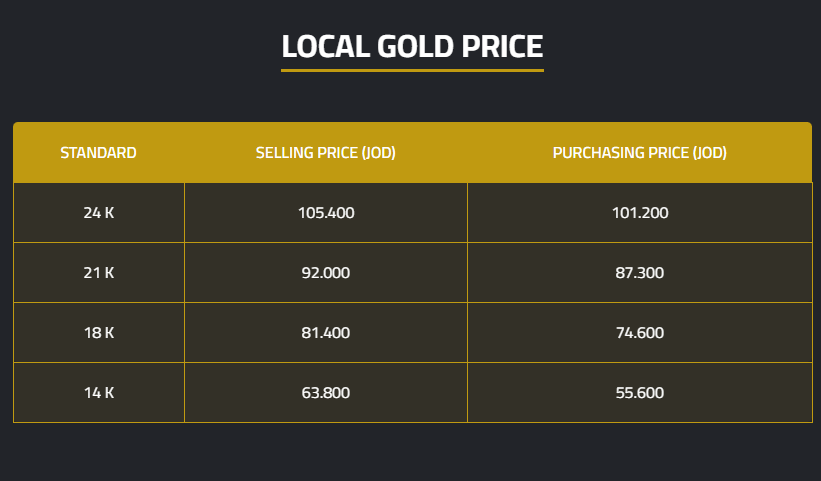821x481 pixels.
Task: Click the LOCAL GOLD PRICE heading
Action: (412, 46)
